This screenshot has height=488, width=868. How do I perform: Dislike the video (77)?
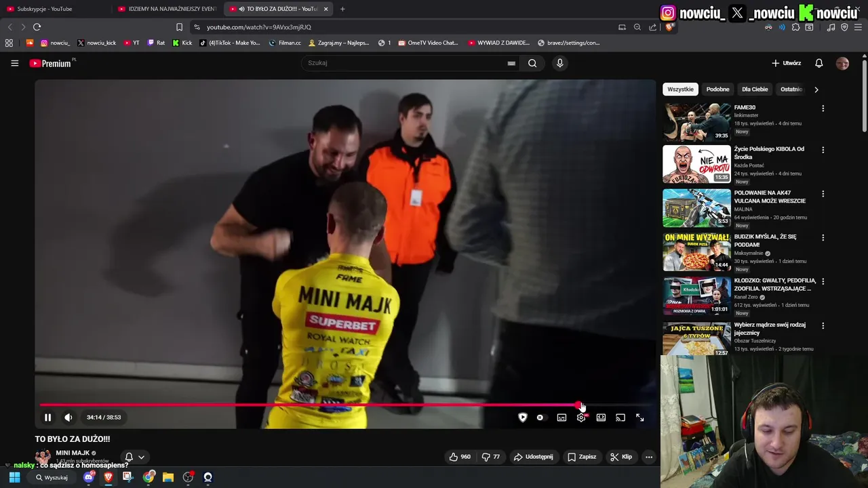491,457
